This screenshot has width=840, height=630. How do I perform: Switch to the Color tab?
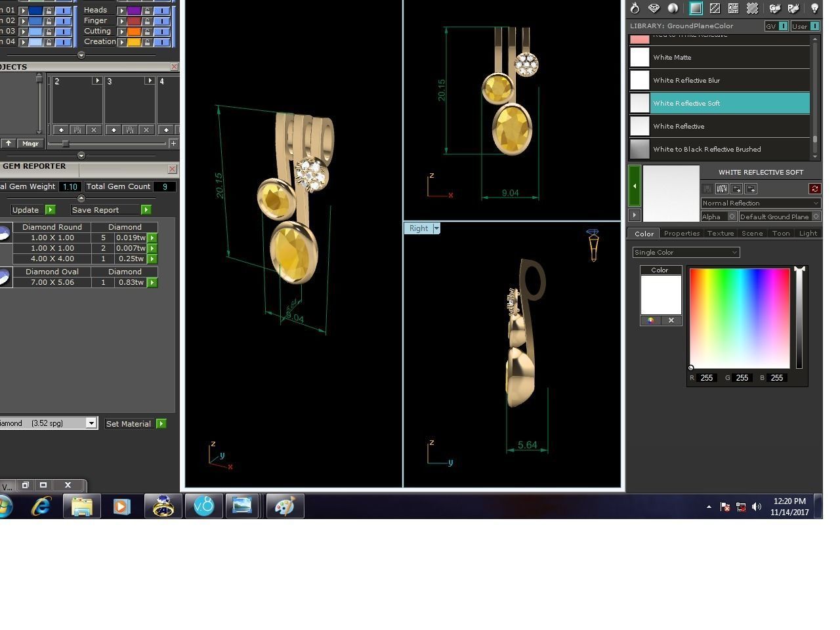[x=644, y=233]
